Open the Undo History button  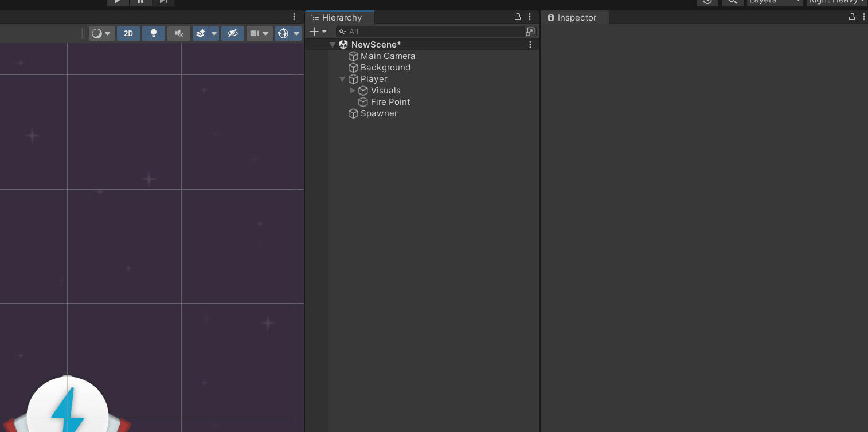click(x=707, y=2)
